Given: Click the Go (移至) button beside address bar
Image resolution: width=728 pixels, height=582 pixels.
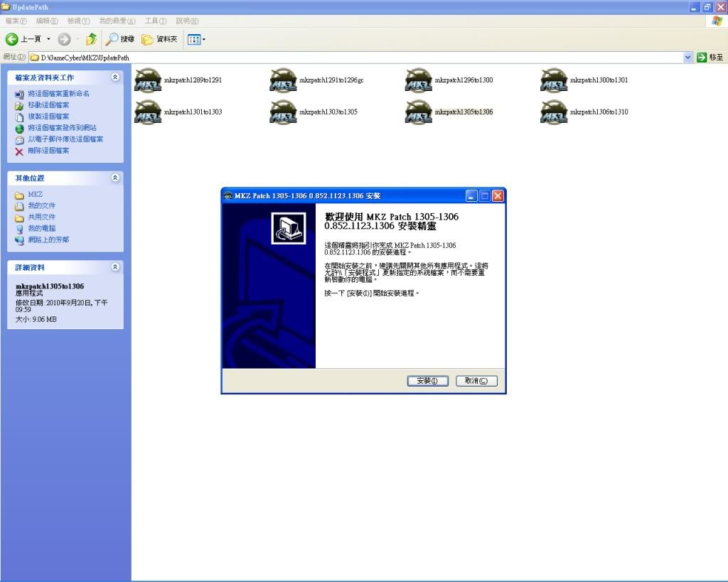Looking at the screenshot, I should point(710,58).
